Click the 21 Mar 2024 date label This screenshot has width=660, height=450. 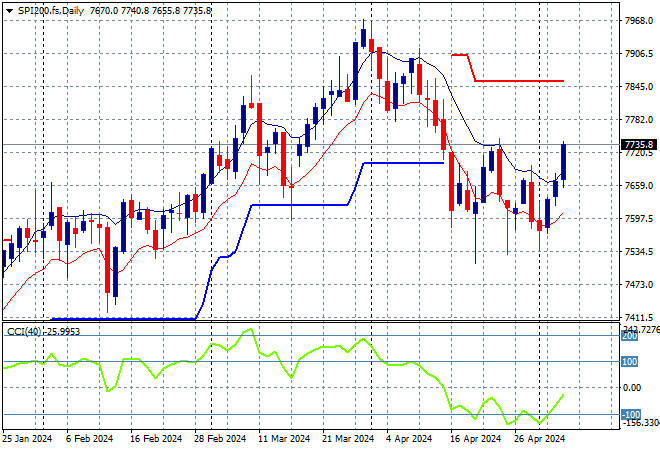pyautogui.click(x=347, y=439)
